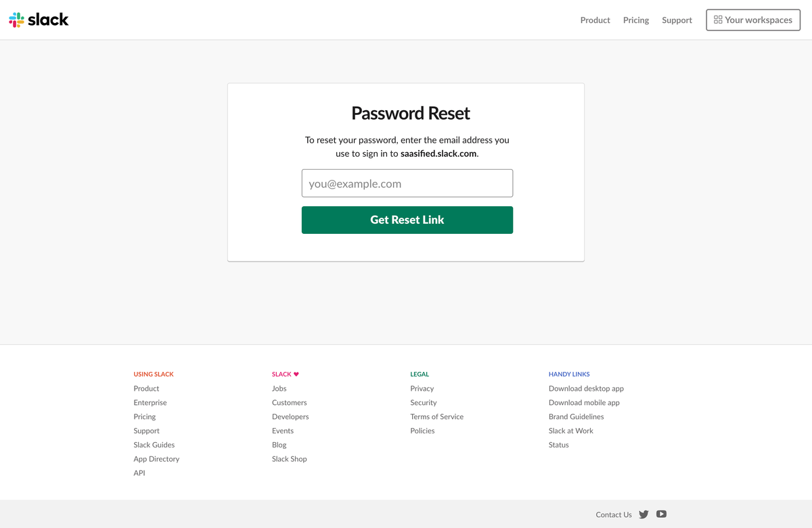Open YouTube icon in footer
812x528 pixels.
point(661,514)
